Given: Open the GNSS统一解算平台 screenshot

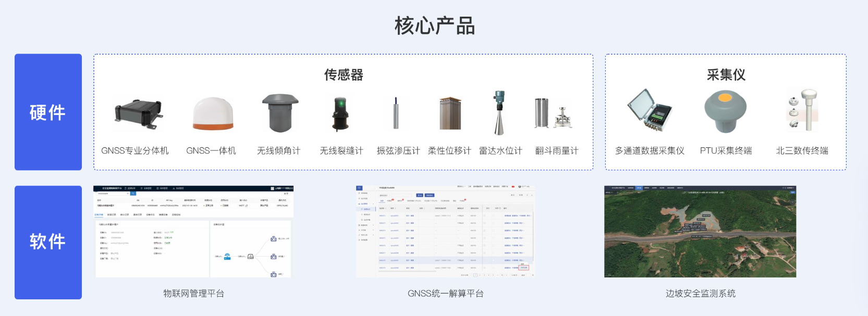Looking at the screenshot, I should (x=445, y=232).
